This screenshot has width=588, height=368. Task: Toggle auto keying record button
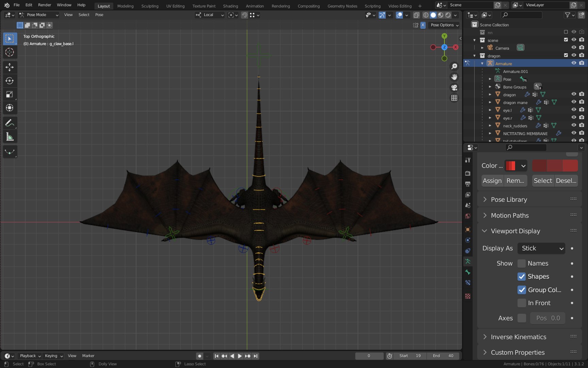[200, 356]
